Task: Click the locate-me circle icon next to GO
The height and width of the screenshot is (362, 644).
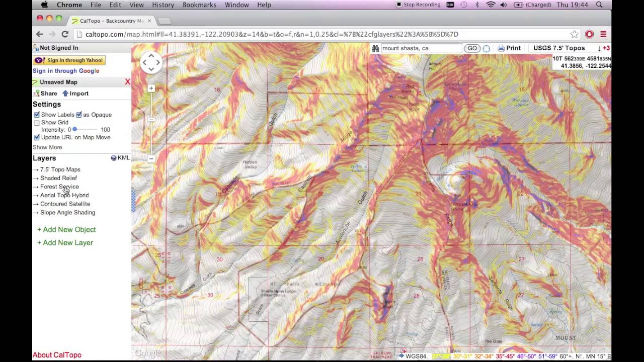Action: click(486, 48)
